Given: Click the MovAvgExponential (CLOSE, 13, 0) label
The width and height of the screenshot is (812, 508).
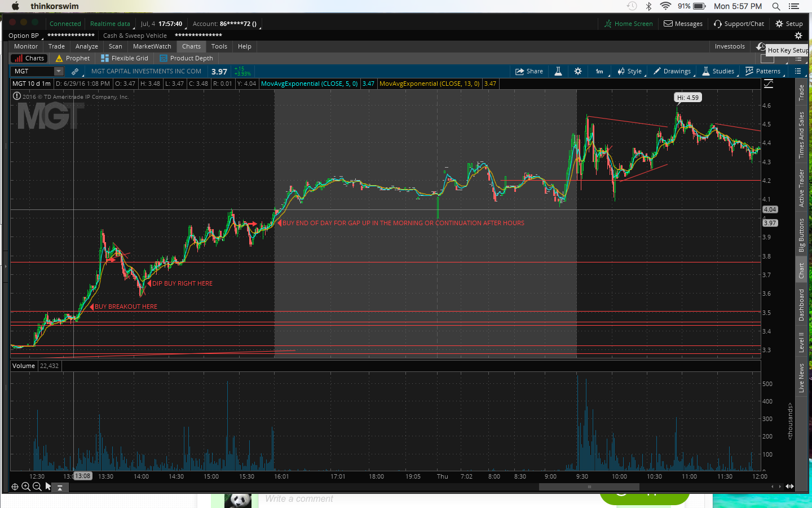Looking at the screenshot, I should 430,84.
